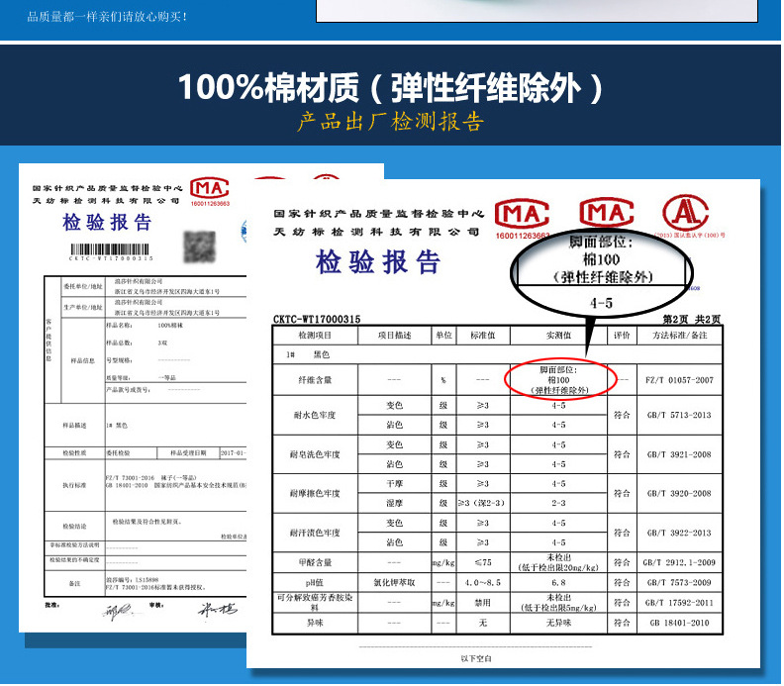Click the wet rubbing measured value "2-3"

(558, 504)
